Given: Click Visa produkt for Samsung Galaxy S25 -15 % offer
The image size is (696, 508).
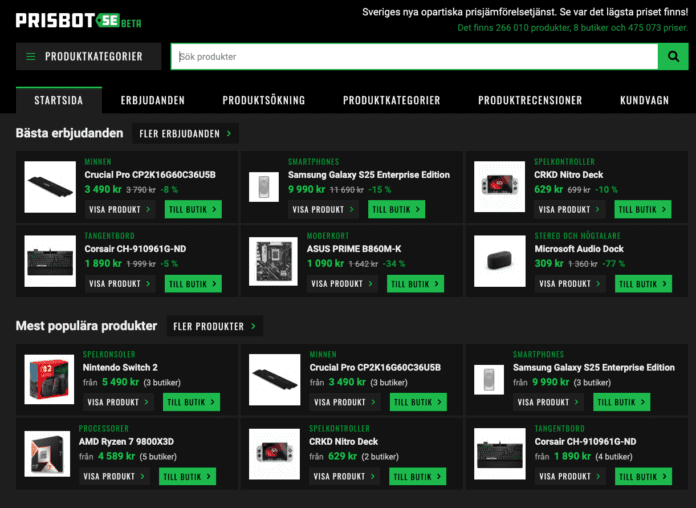Looking at the screenshot, I should click(323, 209).
